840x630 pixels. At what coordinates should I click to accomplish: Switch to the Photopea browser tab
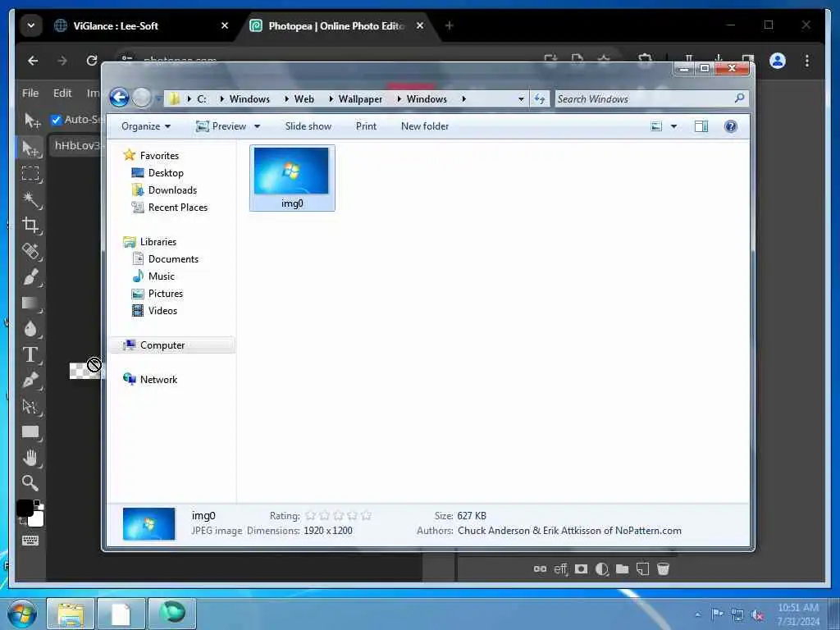(x=336, y=25)
